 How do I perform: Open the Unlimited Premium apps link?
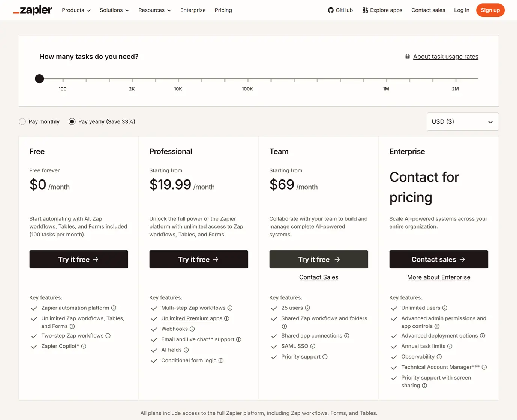click(x=192, y=318)
